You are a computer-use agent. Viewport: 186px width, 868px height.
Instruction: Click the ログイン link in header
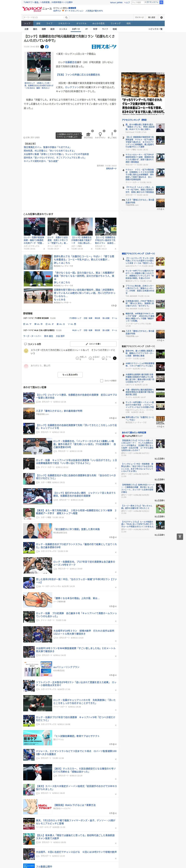(x=57, y=11)
